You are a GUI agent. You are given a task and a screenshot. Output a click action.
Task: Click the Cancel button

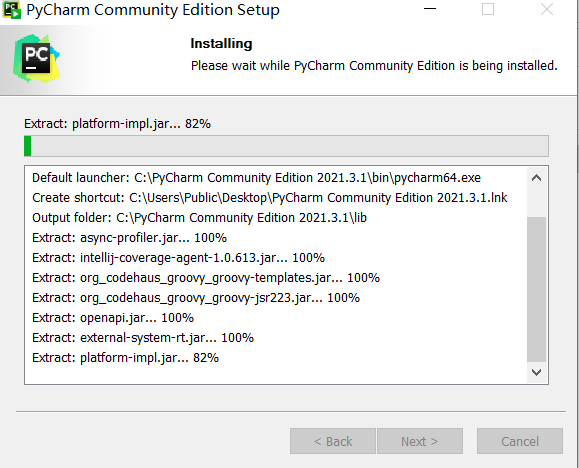[x=520, y=441]
